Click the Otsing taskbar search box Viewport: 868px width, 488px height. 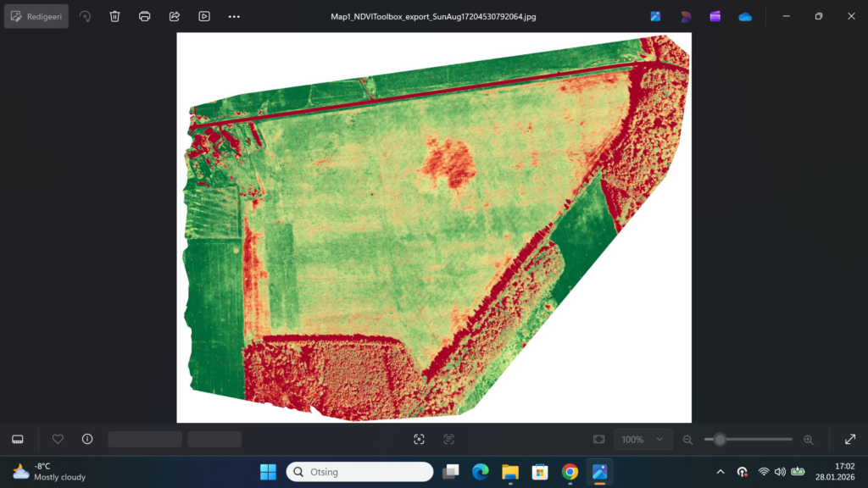click(x=359, y=472)
